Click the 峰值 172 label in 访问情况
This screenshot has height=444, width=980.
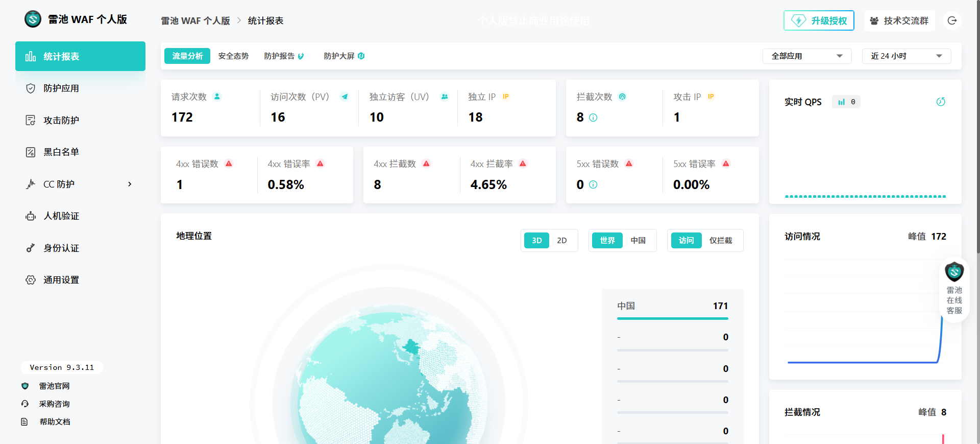coord(927,237)
